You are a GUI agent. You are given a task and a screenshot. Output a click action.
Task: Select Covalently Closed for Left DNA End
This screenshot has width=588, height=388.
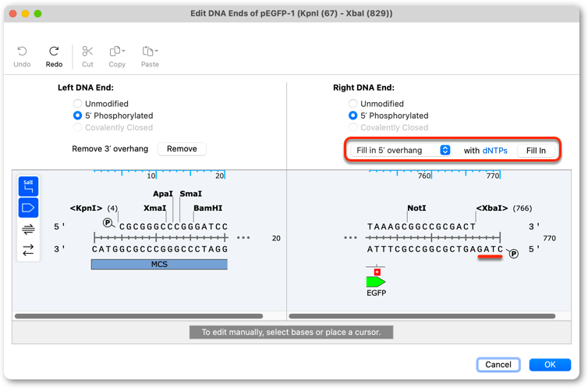point(77,127)
